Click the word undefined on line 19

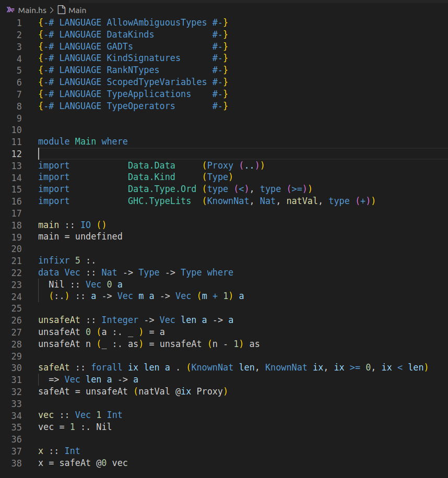pos(99,236)
